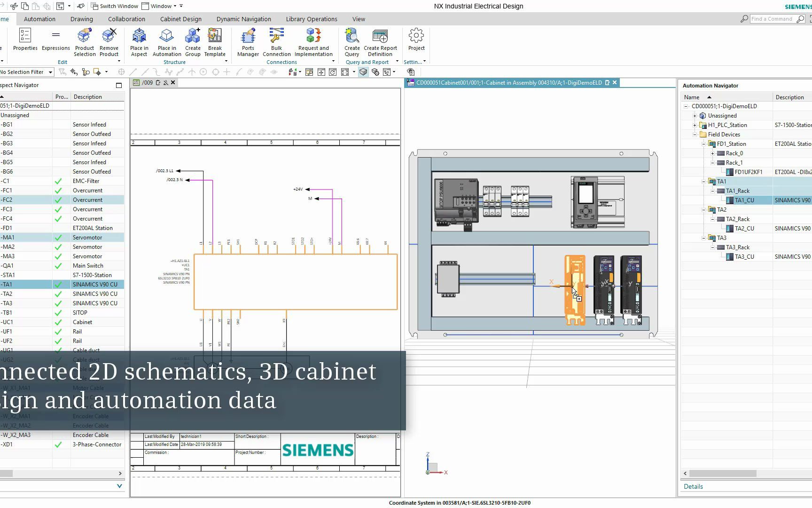Viewport: 812px width, 508px height.
Task: Sort by the Name column header in Automation Navigator
Action: pyautogui.click(x=726, y=97)
